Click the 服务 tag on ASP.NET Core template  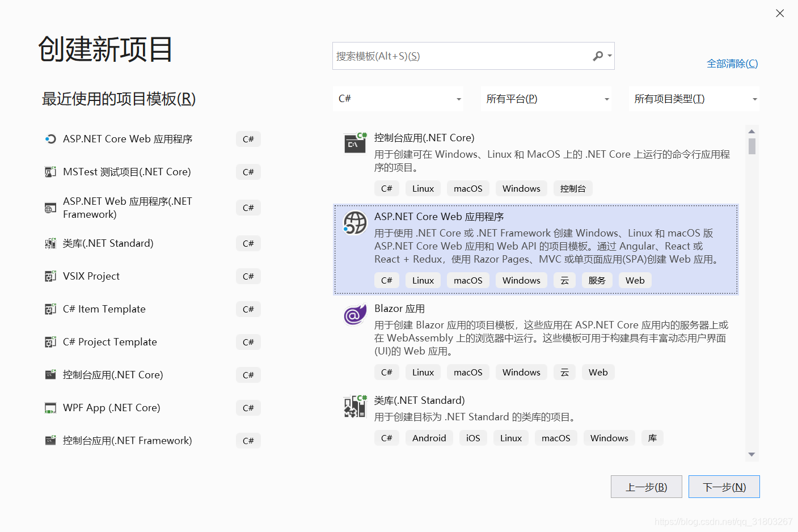(x=597, y=280)
